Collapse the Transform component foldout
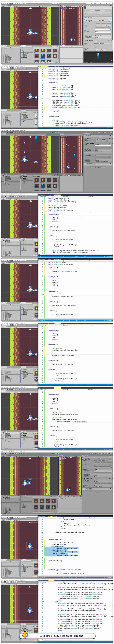 click(85, 22)
